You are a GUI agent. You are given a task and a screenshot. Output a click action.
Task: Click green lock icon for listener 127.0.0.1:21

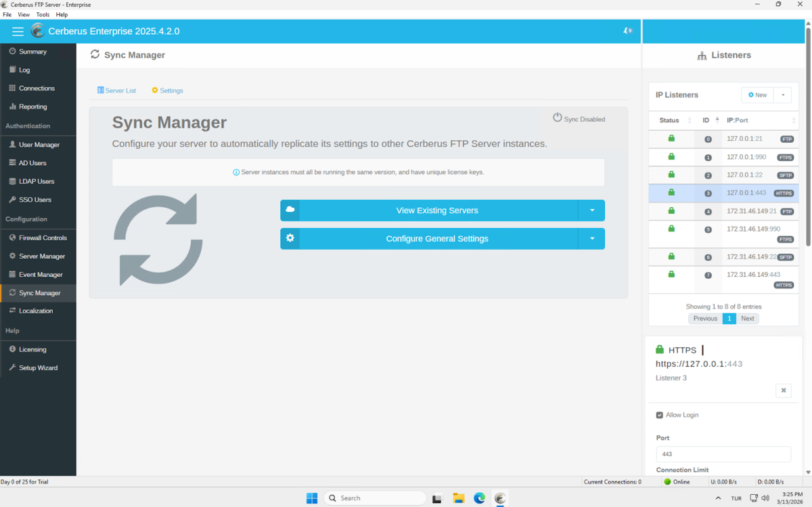[x=671, y=138]
